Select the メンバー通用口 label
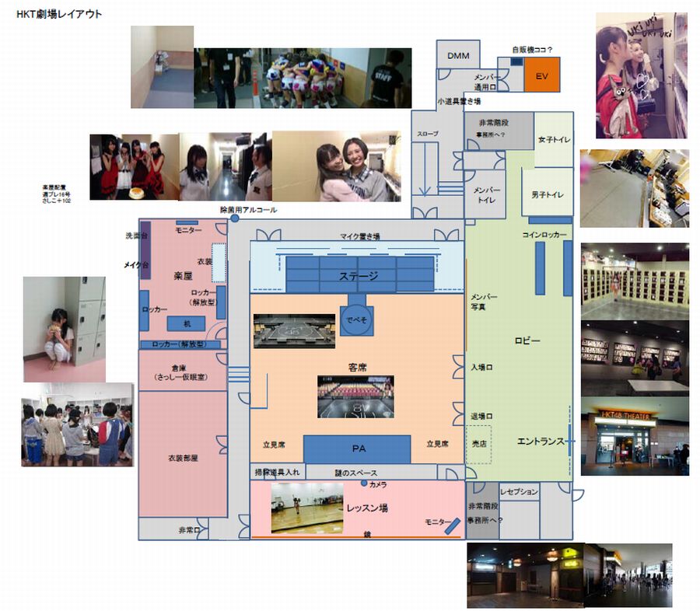 (x=485, y=82)
